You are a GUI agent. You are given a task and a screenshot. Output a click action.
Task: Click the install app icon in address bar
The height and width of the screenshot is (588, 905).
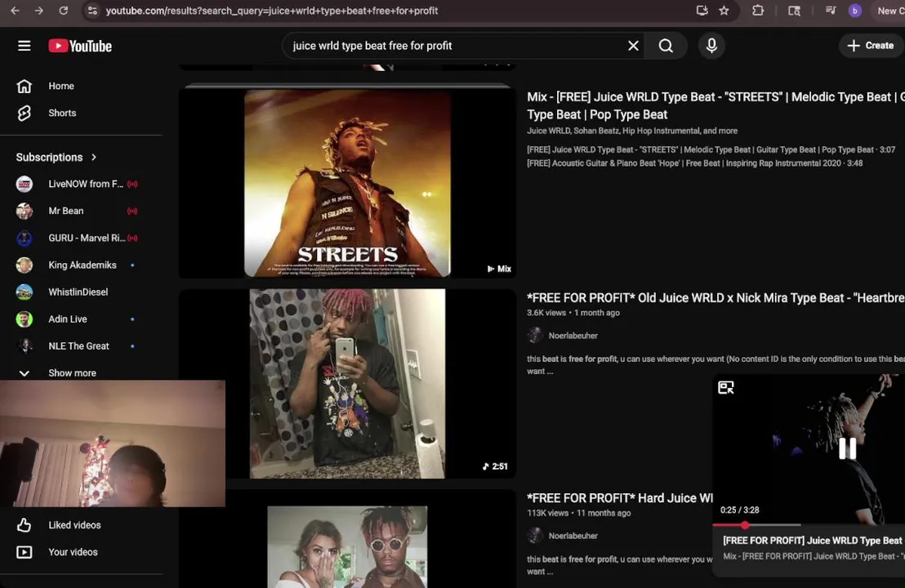[x=702, y=11]
